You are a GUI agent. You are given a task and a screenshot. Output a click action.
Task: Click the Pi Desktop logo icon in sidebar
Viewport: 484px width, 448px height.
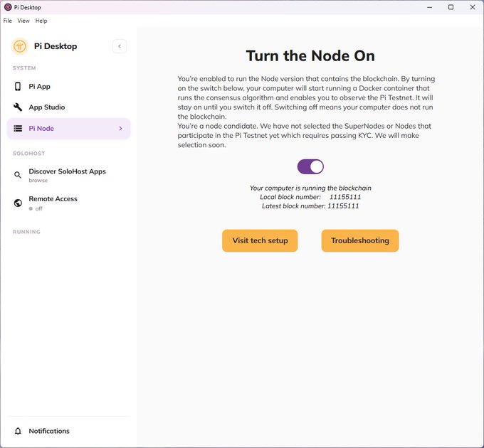tap(20, 46)
